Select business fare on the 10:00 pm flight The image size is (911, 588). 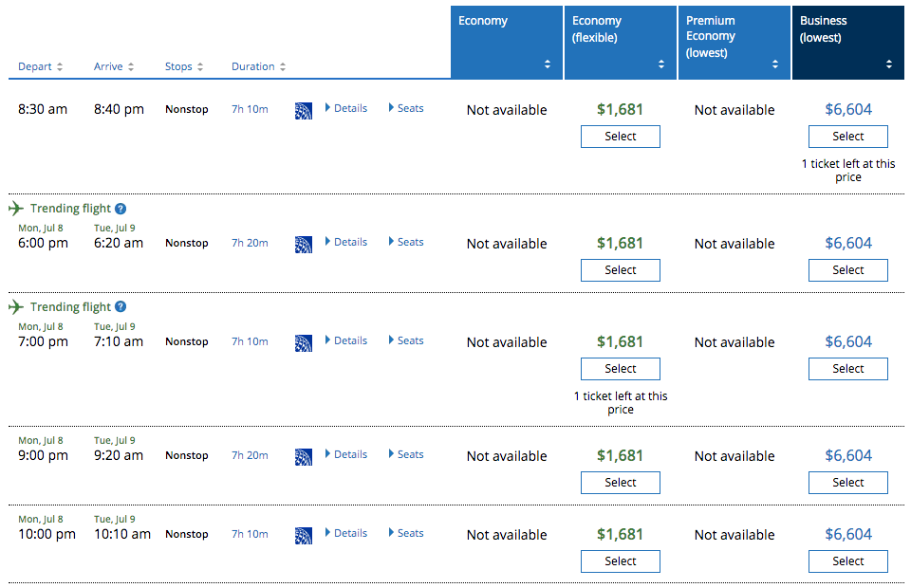coord(847,561)
